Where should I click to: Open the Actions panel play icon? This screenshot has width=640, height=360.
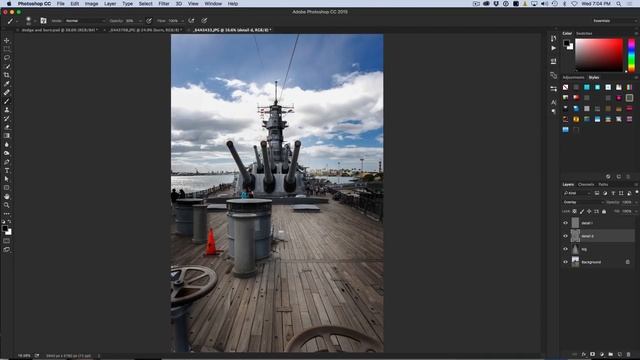coord(553,48)
